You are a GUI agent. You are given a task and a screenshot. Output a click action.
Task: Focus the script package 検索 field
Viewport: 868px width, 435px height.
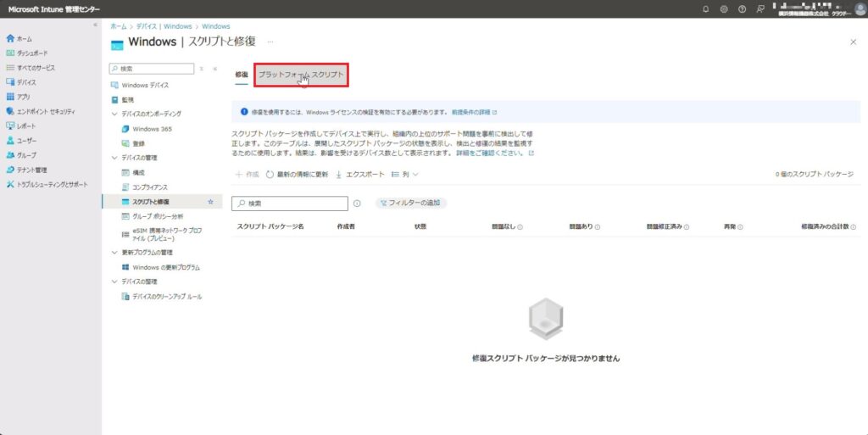[290, 204]
